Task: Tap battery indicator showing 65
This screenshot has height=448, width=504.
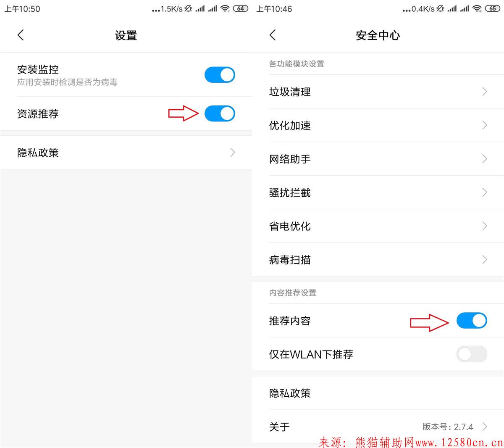Action: [492, 9]
